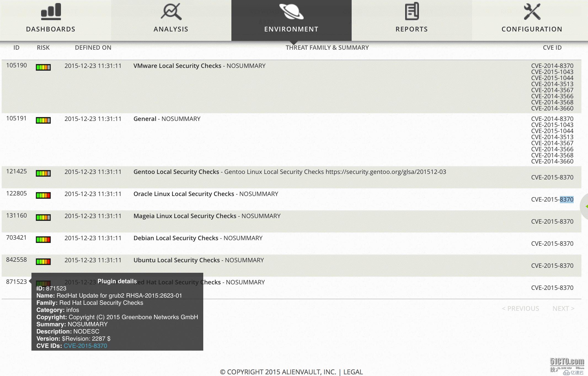Click CVE-2015-8370 in the Gentoo row
The height and width of the screenshot is (376, 588).
point(552,177)
